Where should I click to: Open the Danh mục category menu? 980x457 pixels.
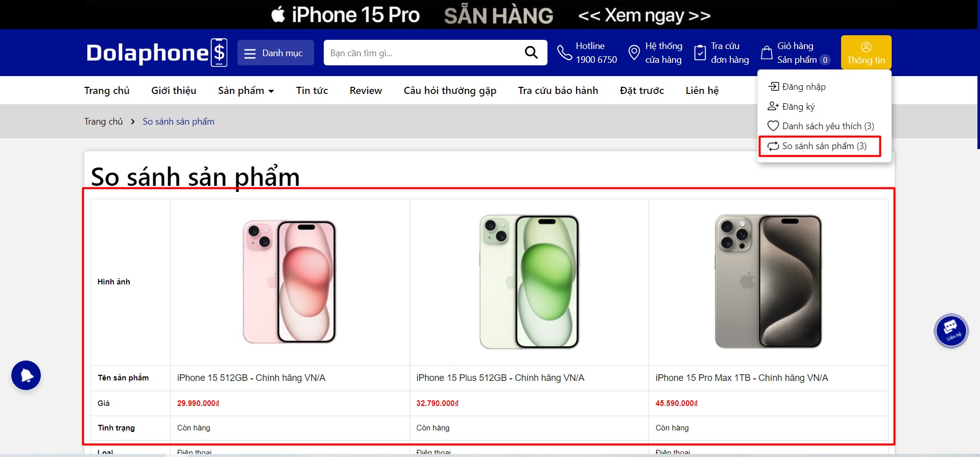276,53
